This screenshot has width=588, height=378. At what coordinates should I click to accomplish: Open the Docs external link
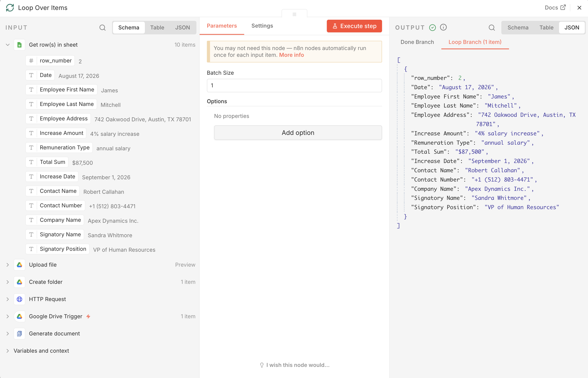[x=555, y=8]
